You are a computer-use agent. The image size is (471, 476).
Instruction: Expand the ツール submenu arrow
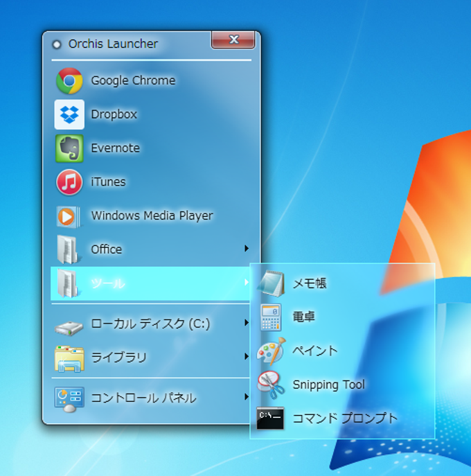(x=247, y=283)
